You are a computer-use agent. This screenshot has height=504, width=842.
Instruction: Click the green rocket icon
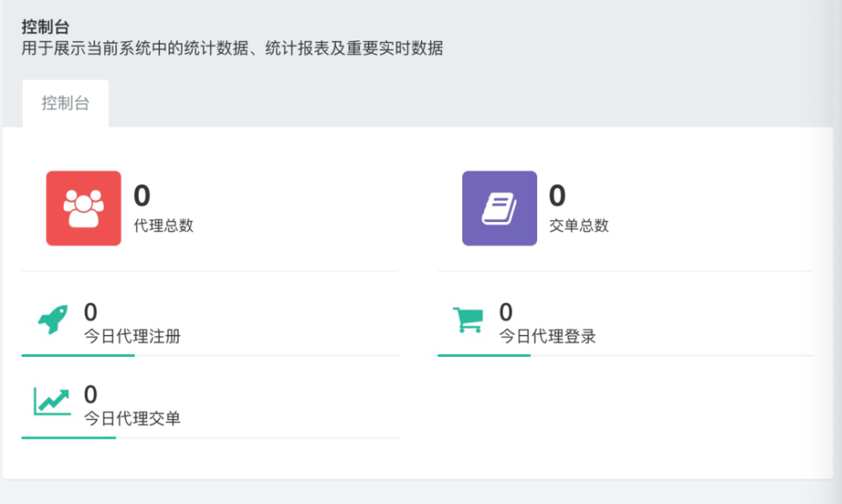53,320
